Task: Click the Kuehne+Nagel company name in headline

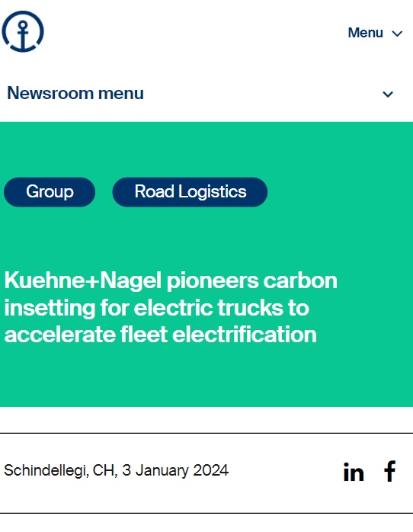Action: click(x=83, y=280)
